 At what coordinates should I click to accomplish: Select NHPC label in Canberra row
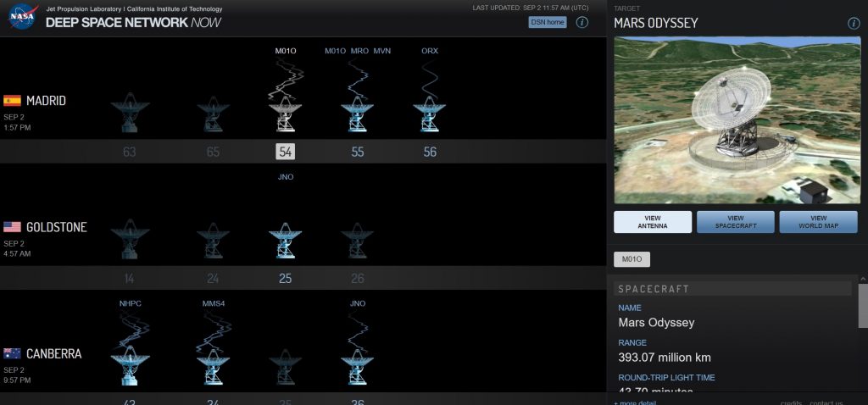pos(130,303)
